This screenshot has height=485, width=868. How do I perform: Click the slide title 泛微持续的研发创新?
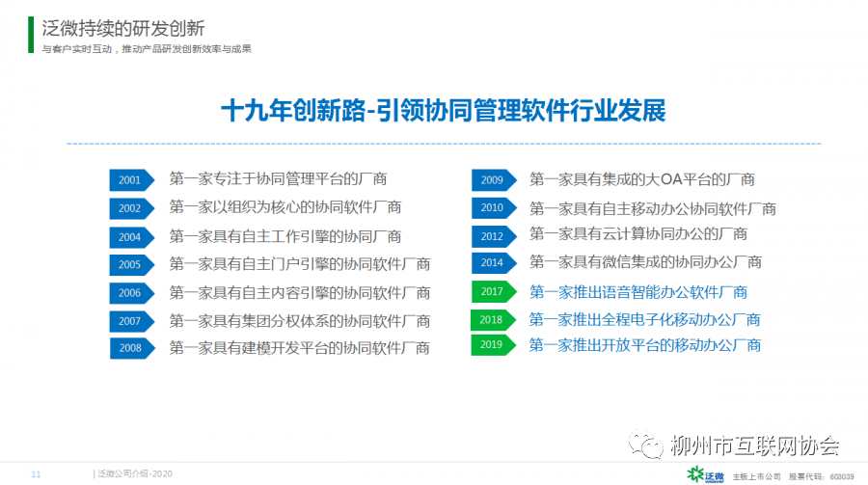click(x=122, y=28)
